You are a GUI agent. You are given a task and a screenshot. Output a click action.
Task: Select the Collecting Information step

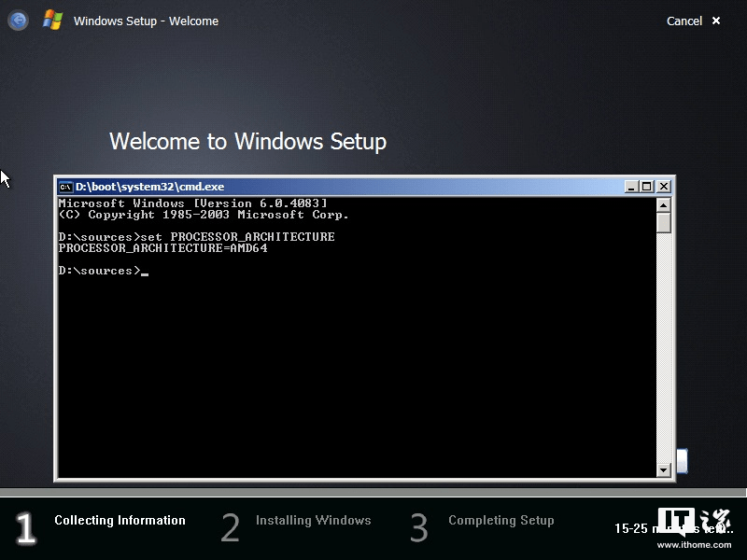[120, 520]
